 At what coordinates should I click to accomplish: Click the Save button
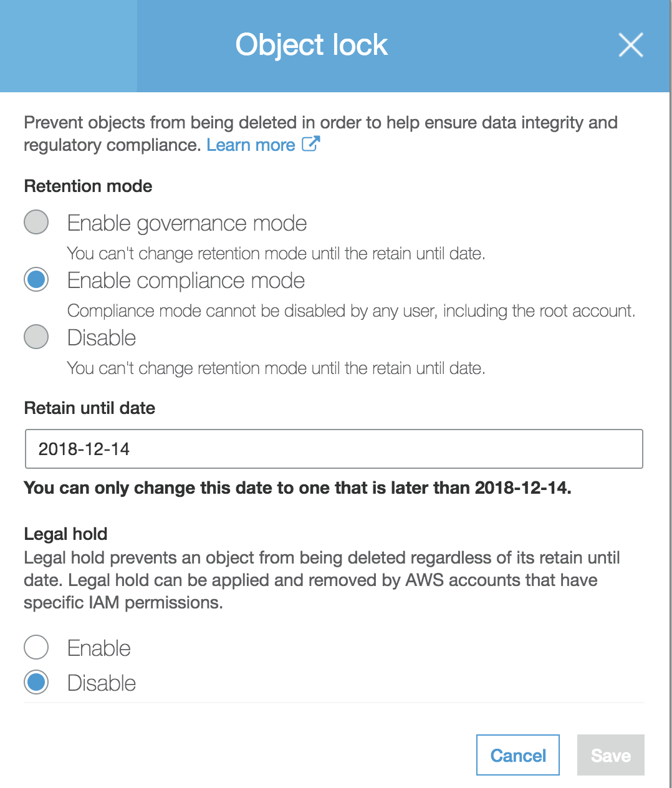tap(610, 755)
